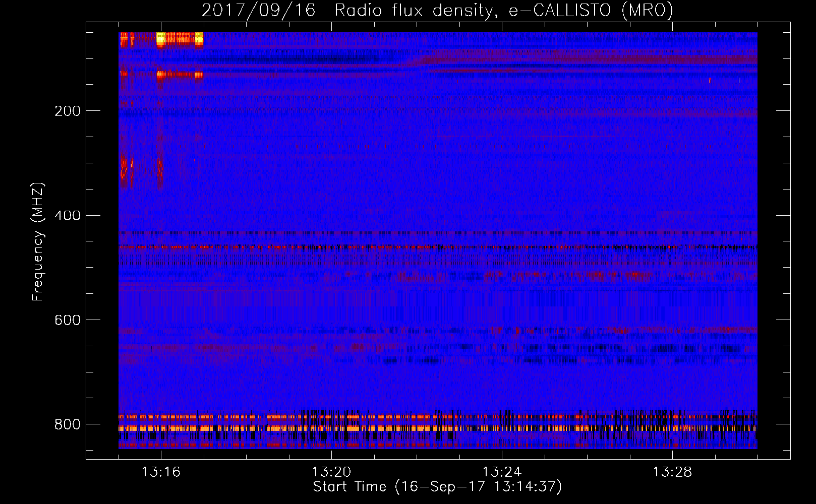816x504 pixels.
Task: Click the 13:16 time tick label
Action: coord(161,472)
